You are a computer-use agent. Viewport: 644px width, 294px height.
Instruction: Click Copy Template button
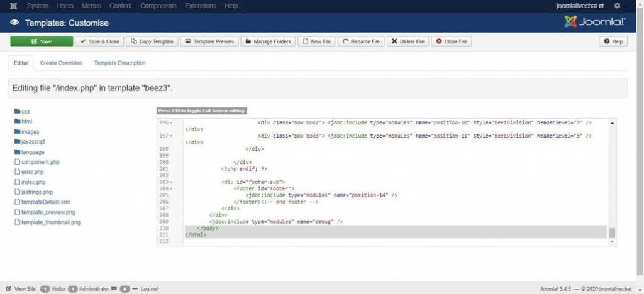[152, 41]
